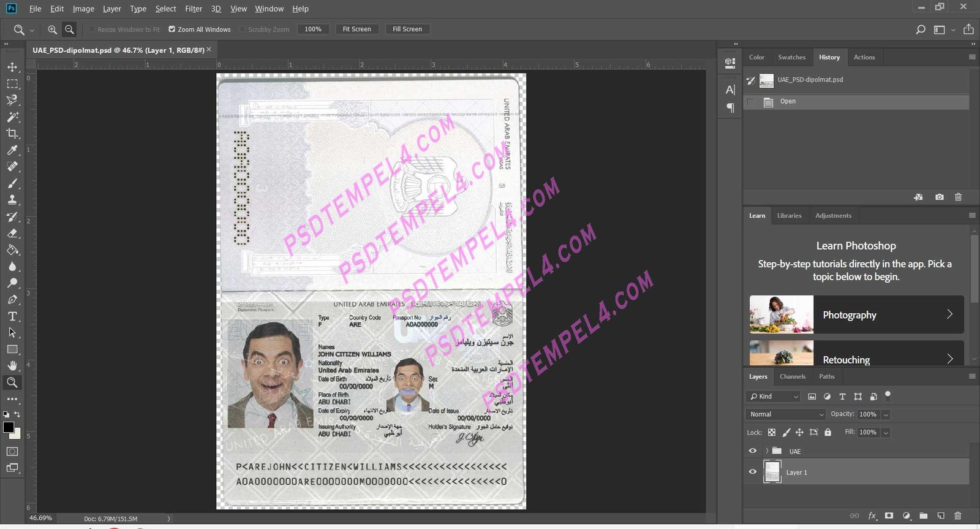The height and width of the screenshot is (529, 980).
Task: Open the Window menu
Action: 269,9
